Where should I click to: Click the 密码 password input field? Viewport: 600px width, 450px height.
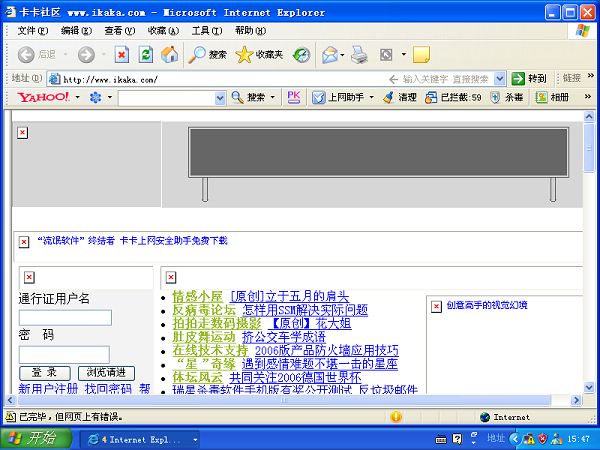(64, 354)
